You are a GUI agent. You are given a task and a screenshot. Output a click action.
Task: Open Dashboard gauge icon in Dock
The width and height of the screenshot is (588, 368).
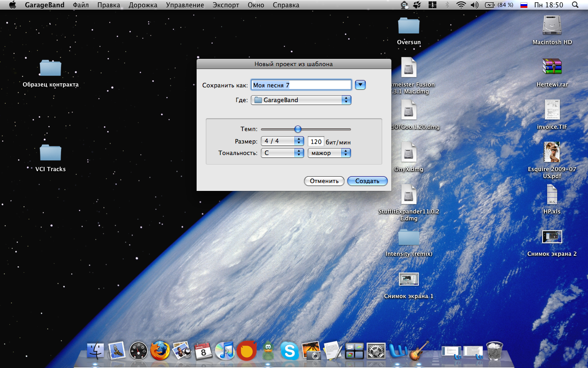tap(138, 351)
